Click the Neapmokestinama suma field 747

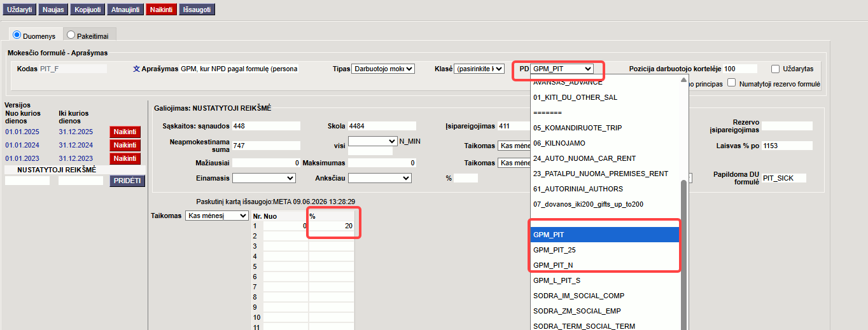(265, 146)
